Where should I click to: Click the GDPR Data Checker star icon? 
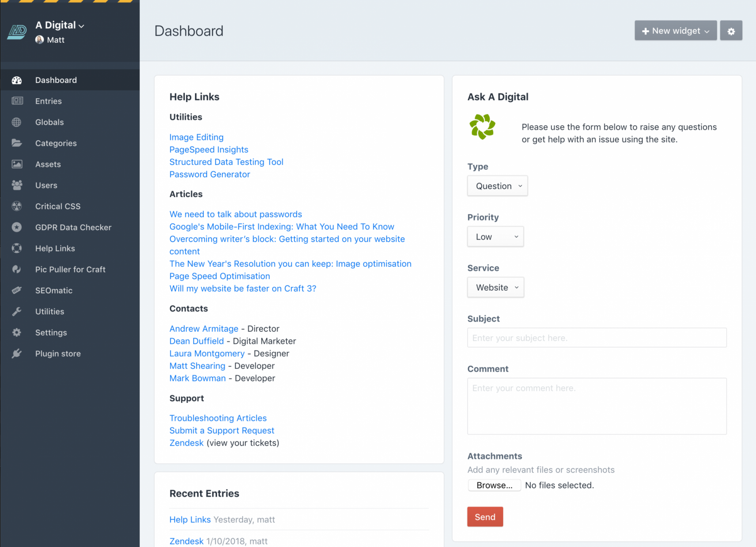tap(16, 227)
